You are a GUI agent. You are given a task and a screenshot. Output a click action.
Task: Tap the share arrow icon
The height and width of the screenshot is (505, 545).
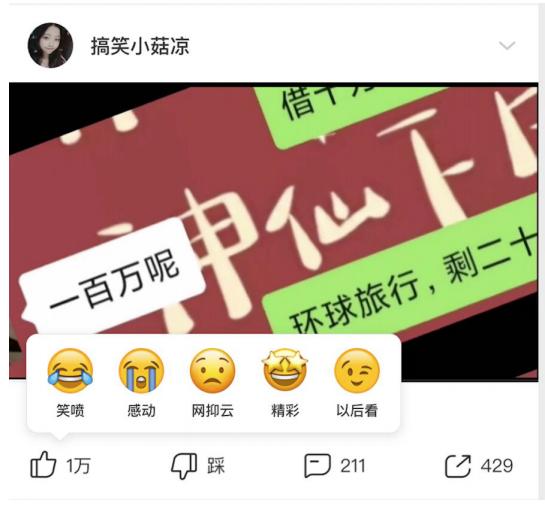tap(458, 466)
